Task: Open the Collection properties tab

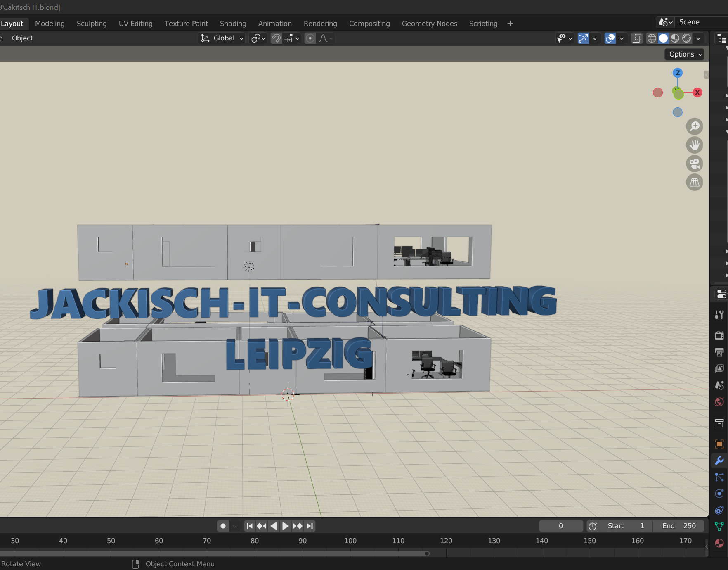Action: click(x=719, y=423)
